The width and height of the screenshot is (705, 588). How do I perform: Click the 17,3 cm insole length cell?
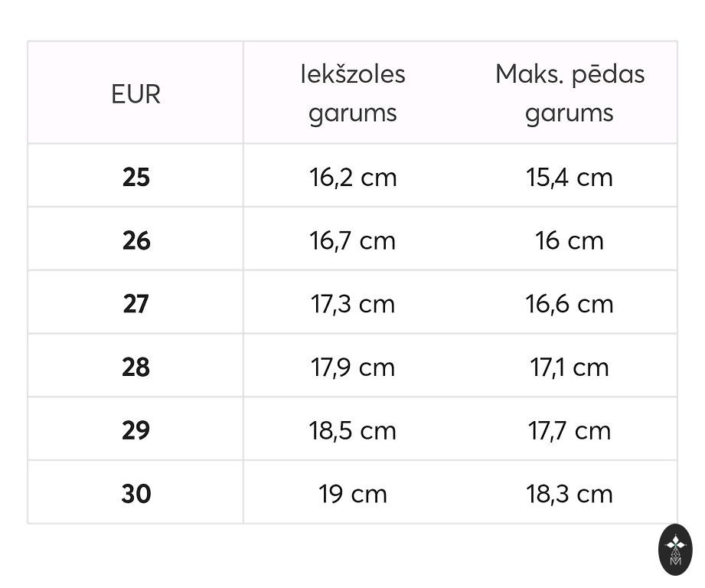(x=353, y=304)
